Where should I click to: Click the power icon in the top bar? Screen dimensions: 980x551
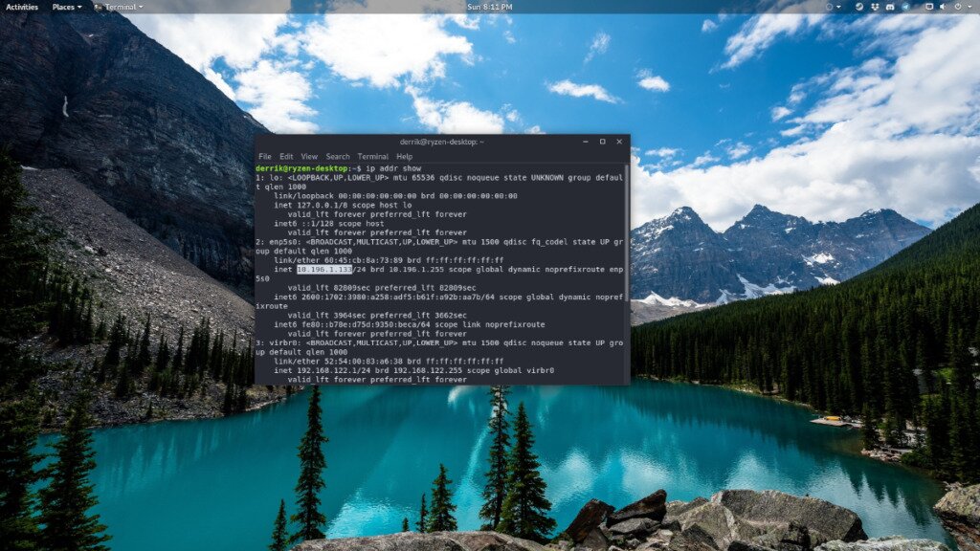[958, 7]
